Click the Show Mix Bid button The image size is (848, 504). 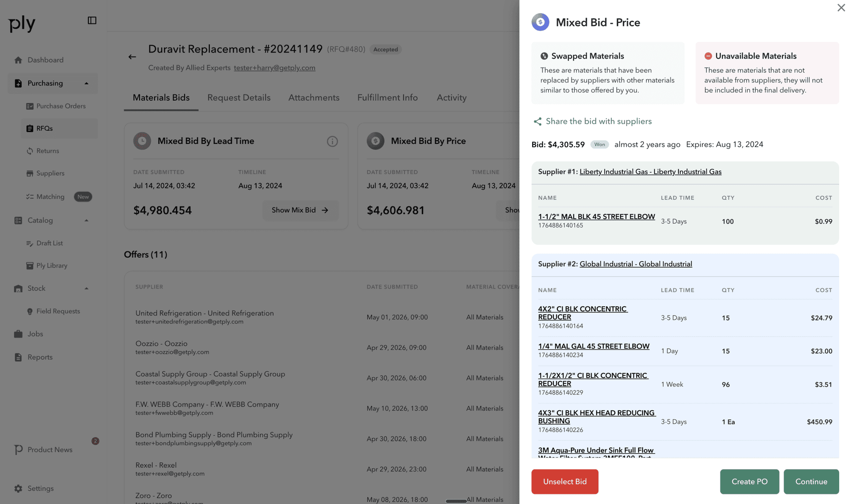click(300, 211)
